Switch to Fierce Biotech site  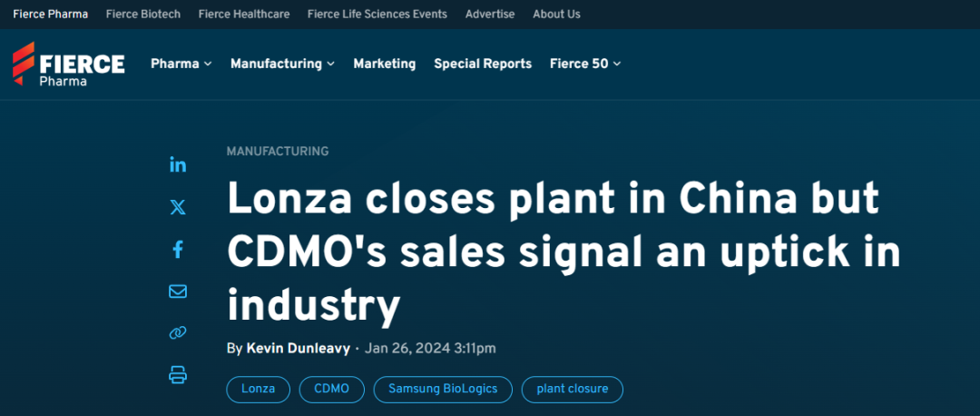[143, 14]
